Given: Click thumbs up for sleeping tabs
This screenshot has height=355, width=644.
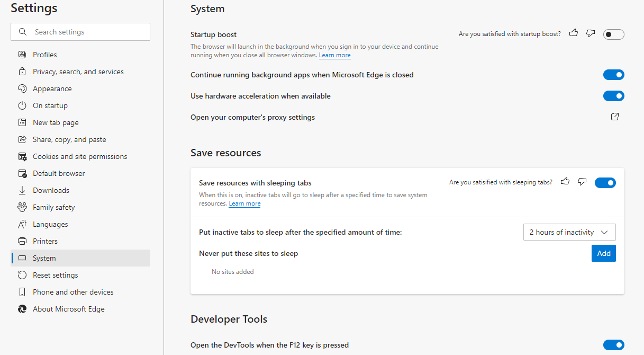Looking at the screenshot, I should [x=565, y=182].
